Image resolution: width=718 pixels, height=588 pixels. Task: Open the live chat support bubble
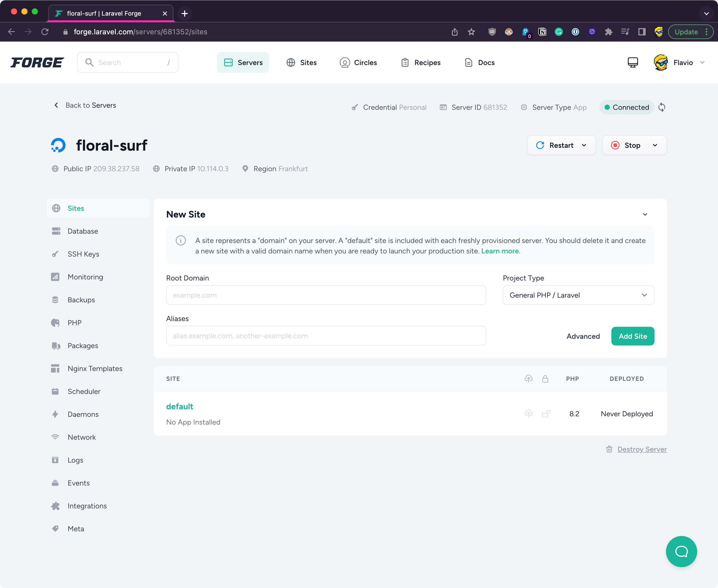point(681,551)
